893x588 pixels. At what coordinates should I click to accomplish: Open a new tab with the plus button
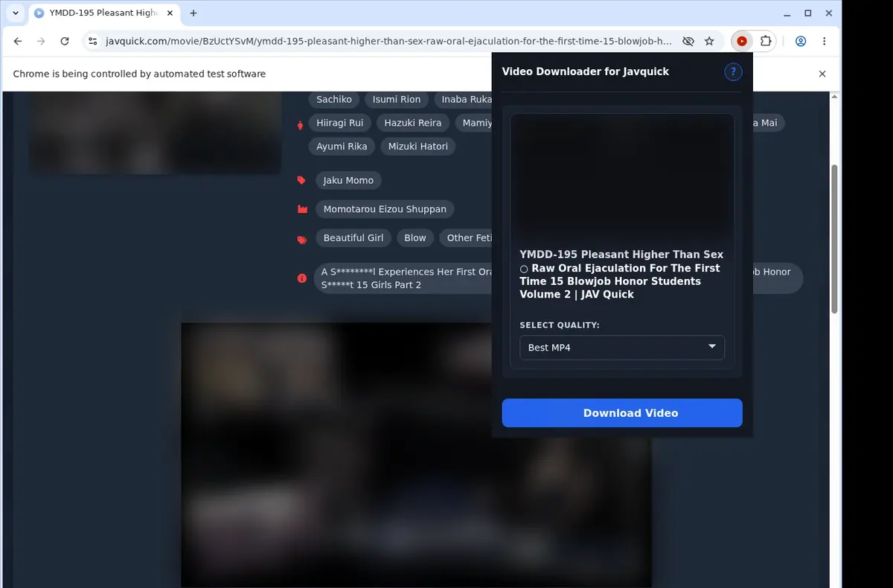click(193, 13)
